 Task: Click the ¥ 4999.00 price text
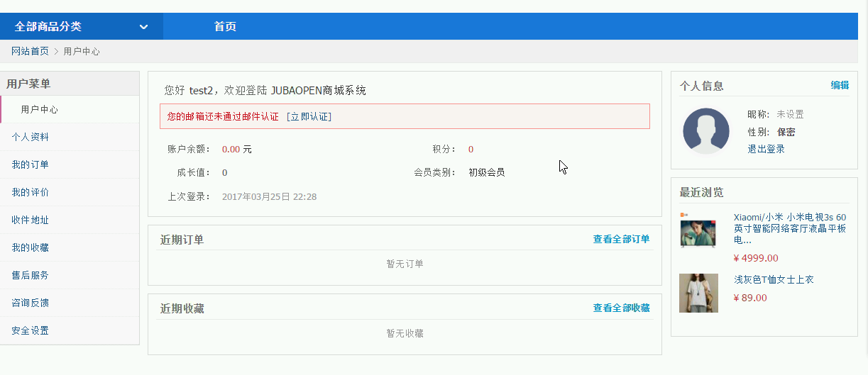coord(756,258)
